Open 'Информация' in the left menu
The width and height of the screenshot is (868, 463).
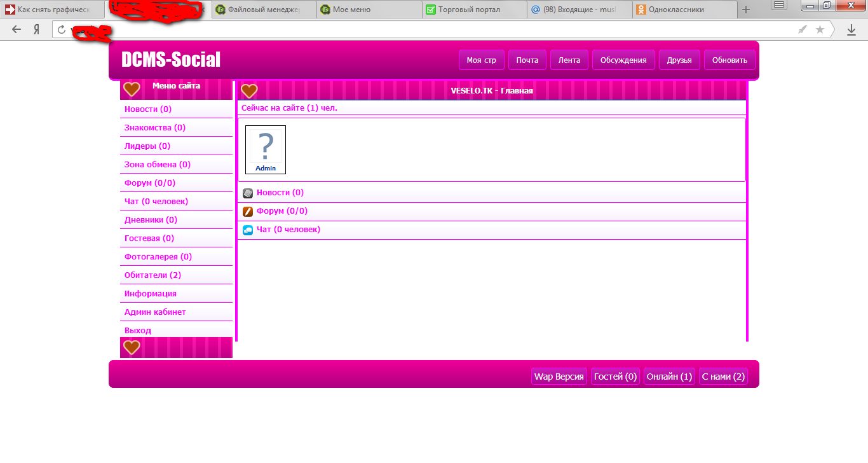pos(177,294)
